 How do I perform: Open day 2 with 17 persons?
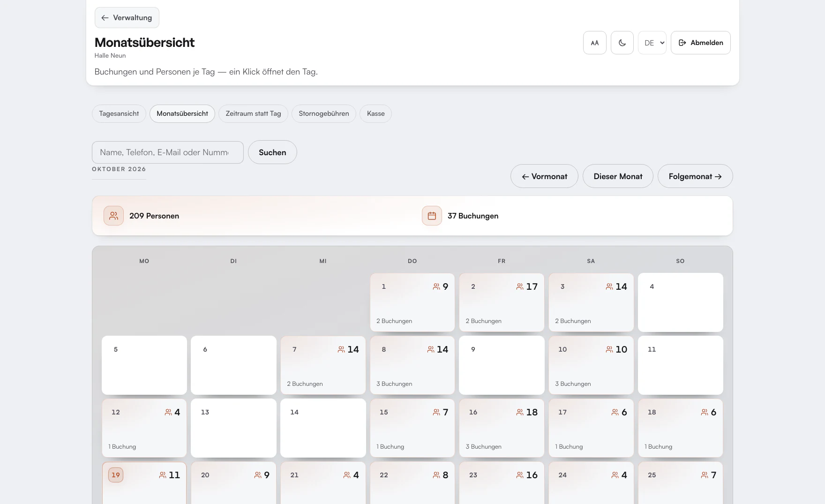click(x=502, y=302)
